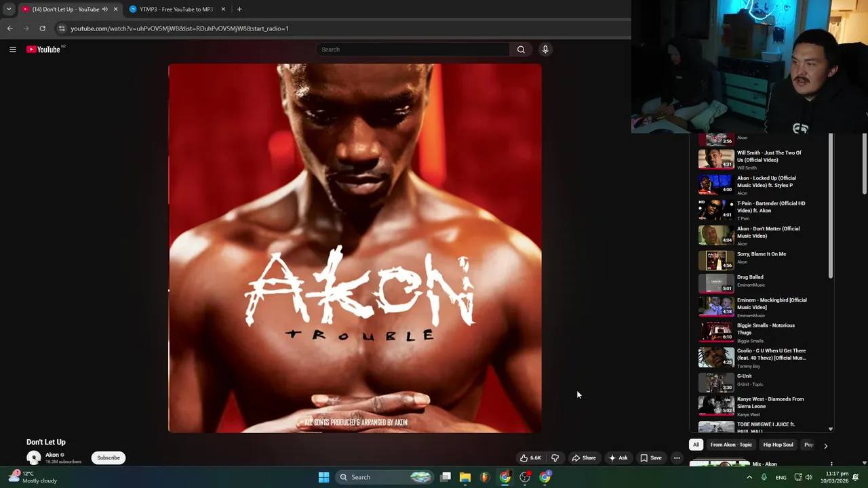Click the playlist panel scrollbar
The image size is (868, 488).
point(831,207)
